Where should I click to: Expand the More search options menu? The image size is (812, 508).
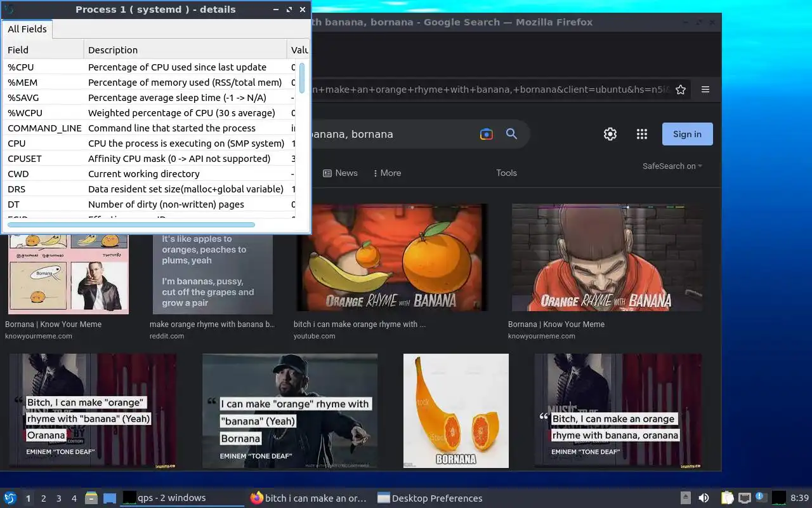[x=387, y=173]
